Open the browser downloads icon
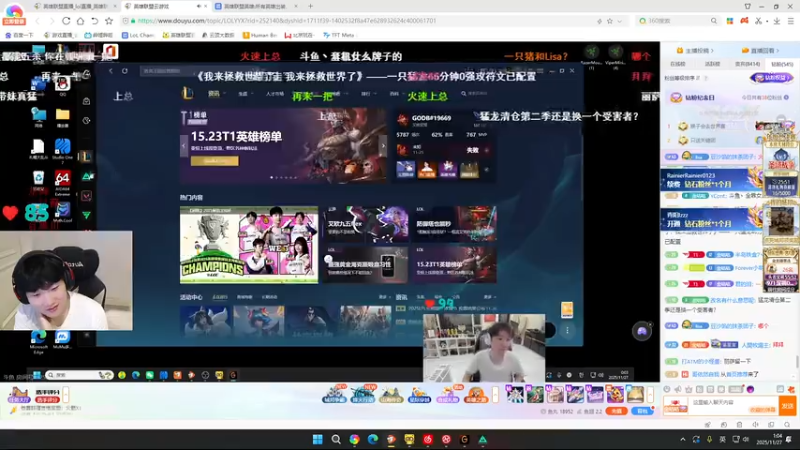The height and width of the screenshot is (450, 800). [x=777, y=21]
